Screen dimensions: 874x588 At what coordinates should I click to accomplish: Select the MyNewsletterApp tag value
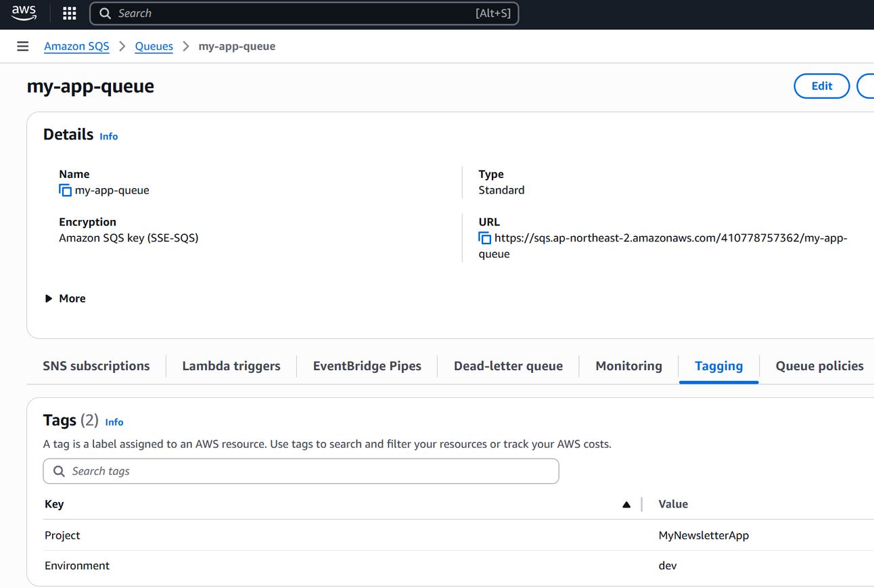[704, 535]
